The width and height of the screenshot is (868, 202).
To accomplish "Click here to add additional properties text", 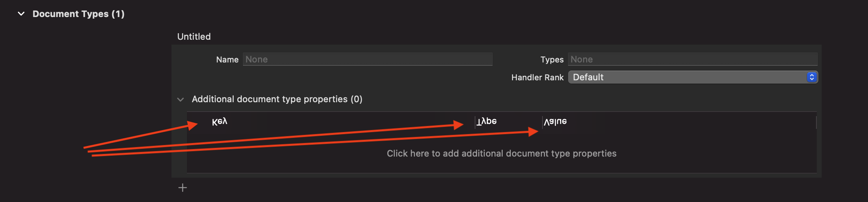I will click(501, 153).
